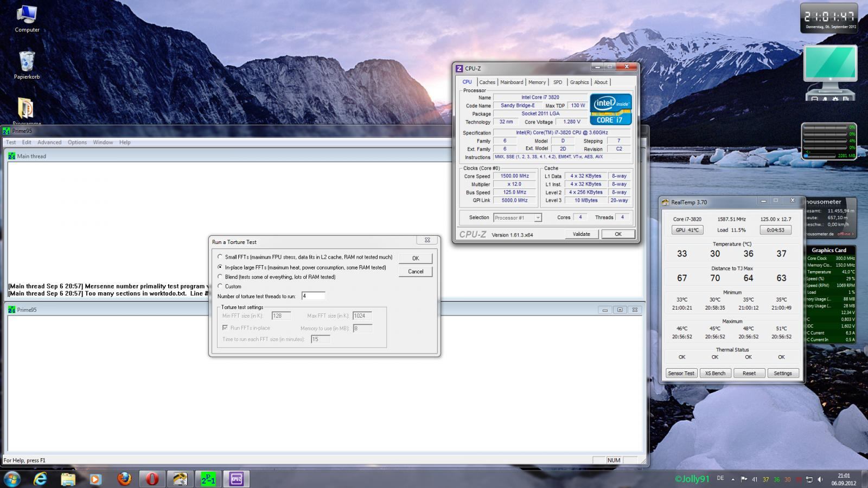868x488 pixels.
Task: Open the Edit menu in Prime95
Action: 27,142
